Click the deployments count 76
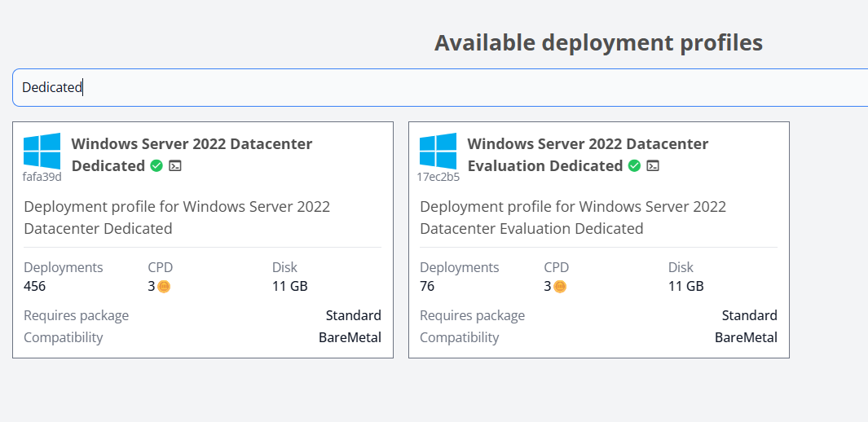Viewport: 868px width, 422px height. 427,286
